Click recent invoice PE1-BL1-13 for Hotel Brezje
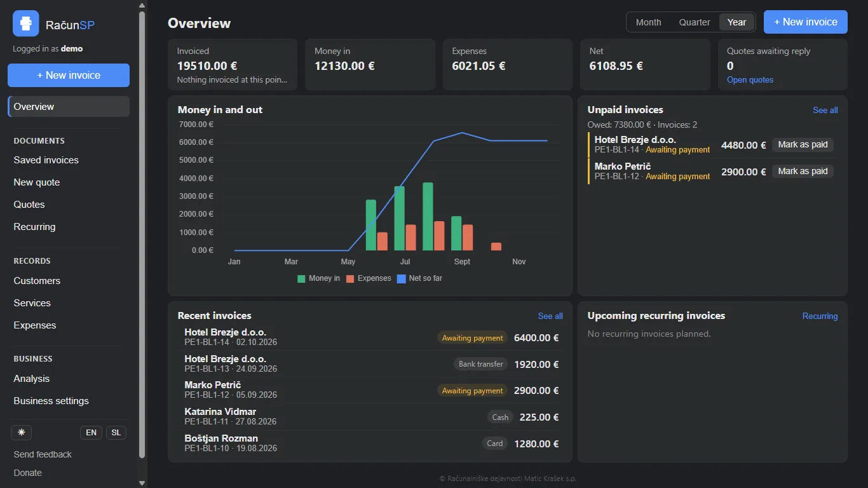This screenshot has height=488, width=868. tap(370, 364)
